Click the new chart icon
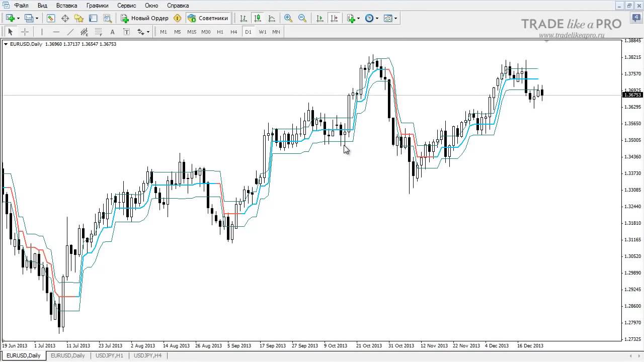The height and width of the screenshot is (362, 644). click(10, 18)
